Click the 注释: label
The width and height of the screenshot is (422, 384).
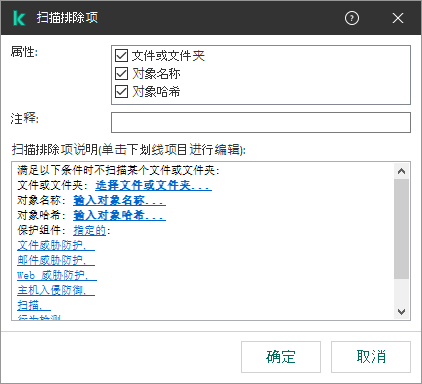[24, 118]
